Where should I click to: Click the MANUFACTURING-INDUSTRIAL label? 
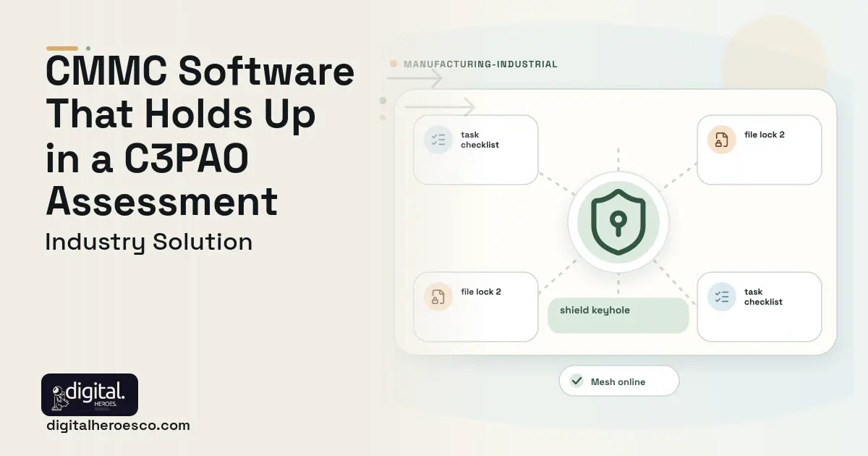pyautogui.click(x=480, y=64)
